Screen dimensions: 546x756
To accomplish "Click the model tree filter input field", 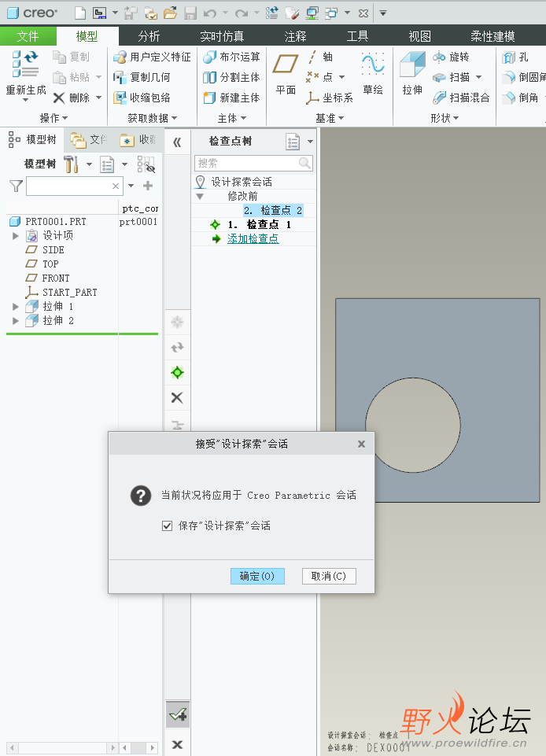I will 74,186.
